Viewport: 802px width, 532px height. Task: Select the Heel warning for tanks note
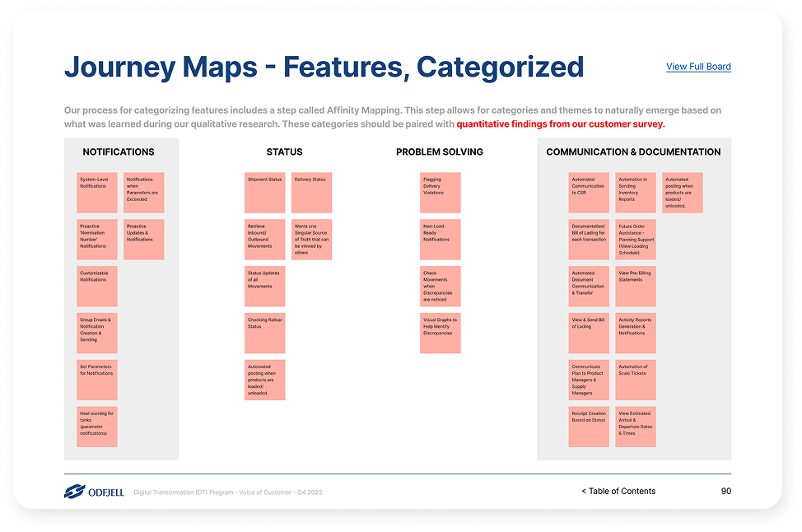tap(97, 427)
